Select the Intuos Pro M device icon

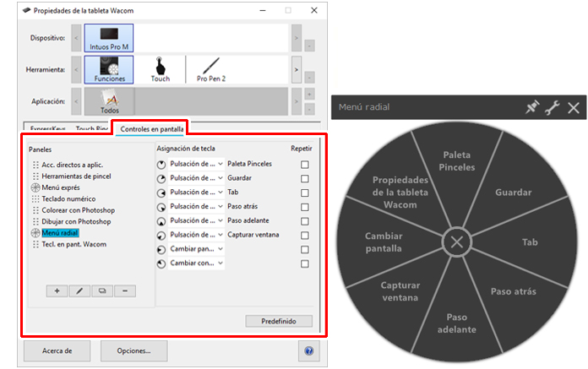(x=110, y=39)
